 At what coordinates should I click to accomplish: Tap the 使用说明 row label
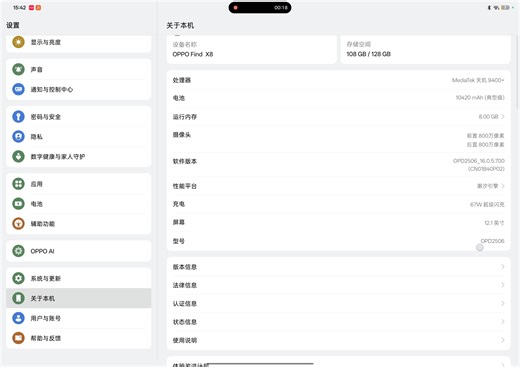[x=185, y=340]
